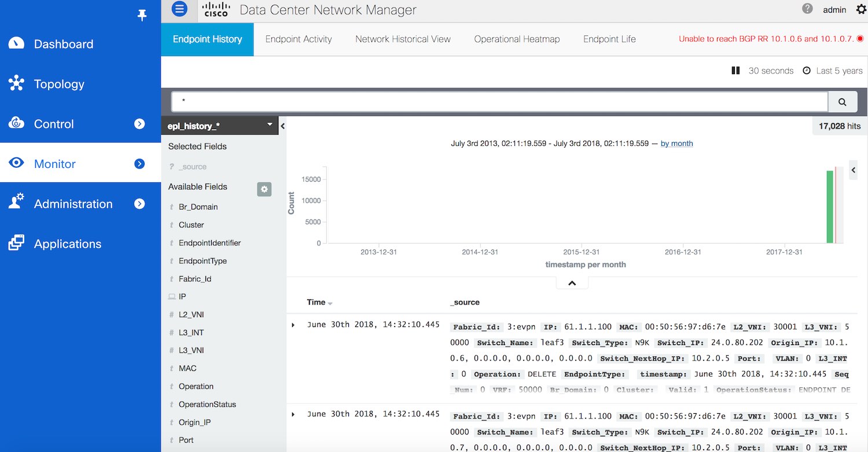Click the Monitor eye icon

[16, 163]
